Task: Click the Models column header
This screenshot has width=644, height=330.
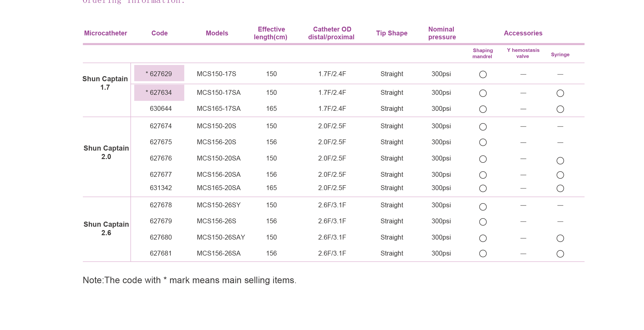Action: point(217,33)
